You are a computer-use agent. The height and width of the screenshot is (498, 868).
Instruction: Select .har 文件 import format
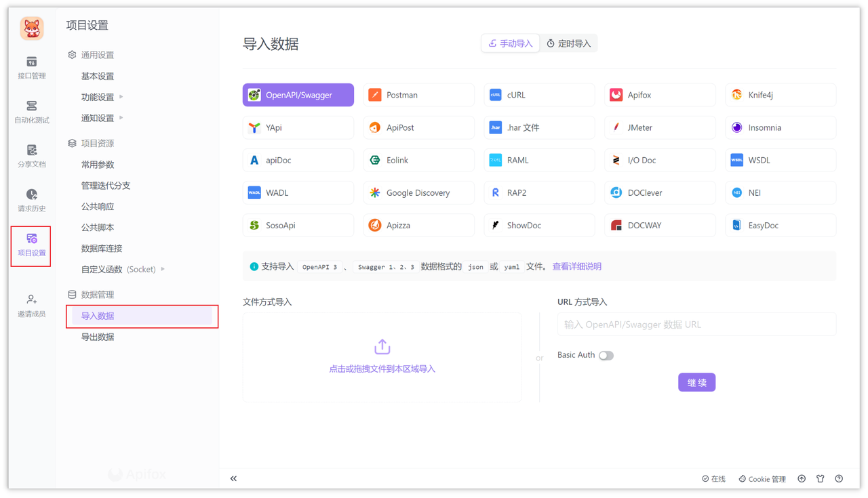point(540,127)
